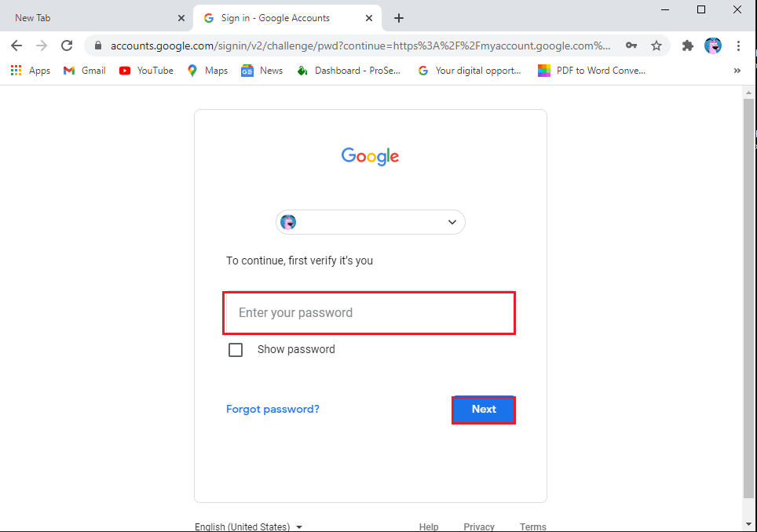
Task: Click the saved passwords key icon
Action: [631, 46]
